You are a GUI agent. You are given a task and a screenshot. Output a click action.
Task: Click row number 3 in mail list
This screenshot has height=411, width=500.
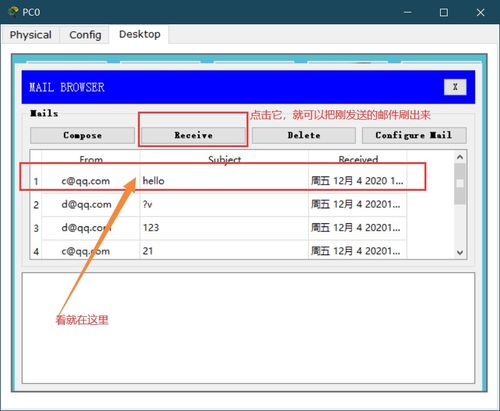click(36, 228)
